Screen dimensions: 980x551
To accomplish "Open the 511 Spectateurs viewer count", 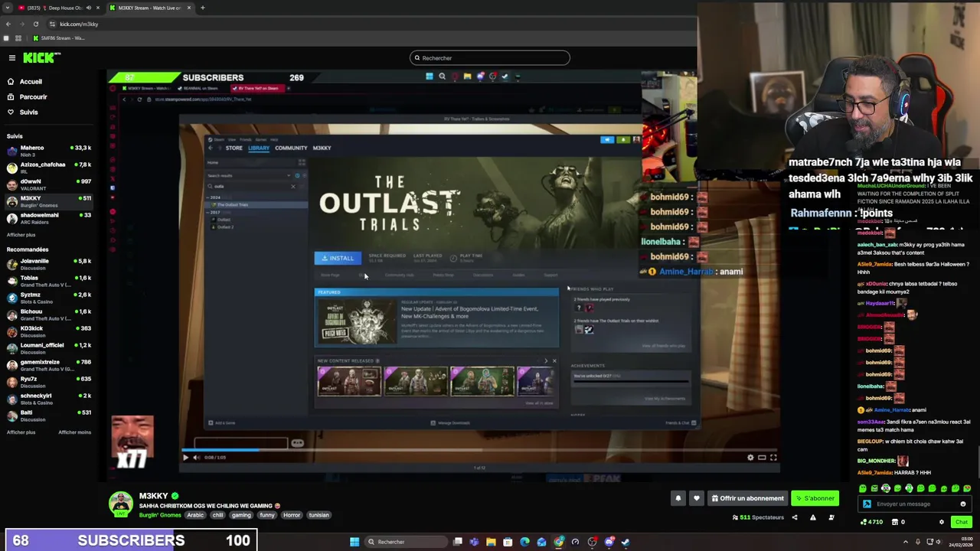I will [x=758, y=518].
